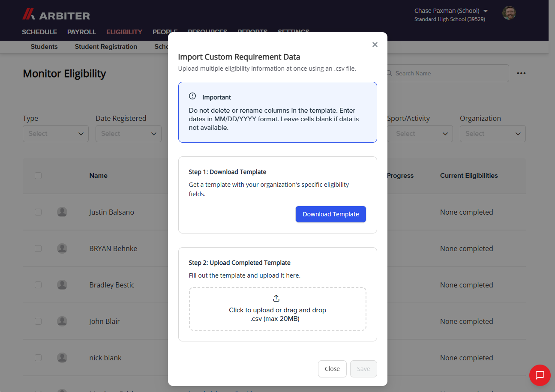The height and width of the screenshot is (392, 555).
Task: Click Justin Balsano's avatar icon
Action: [62, 212]
